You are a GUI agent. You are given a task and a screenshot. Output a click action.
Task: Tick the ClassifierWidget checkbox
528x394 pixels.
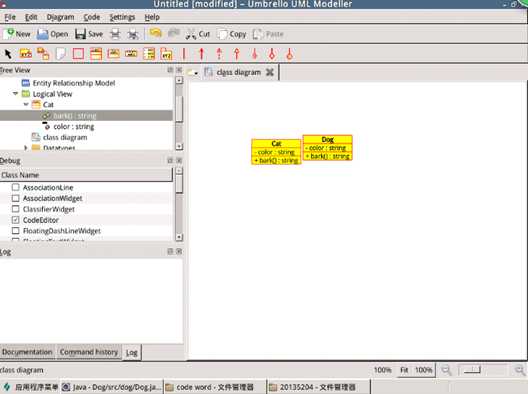[x=15, y=209]
